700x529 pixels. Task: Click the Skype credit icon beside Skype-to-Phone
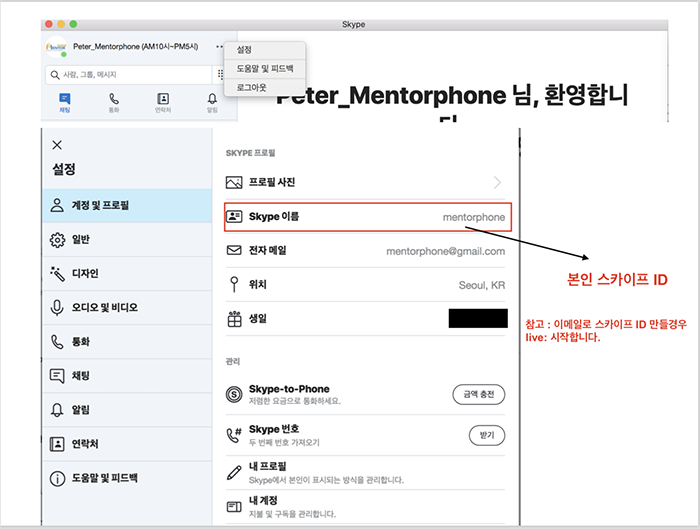234,394
